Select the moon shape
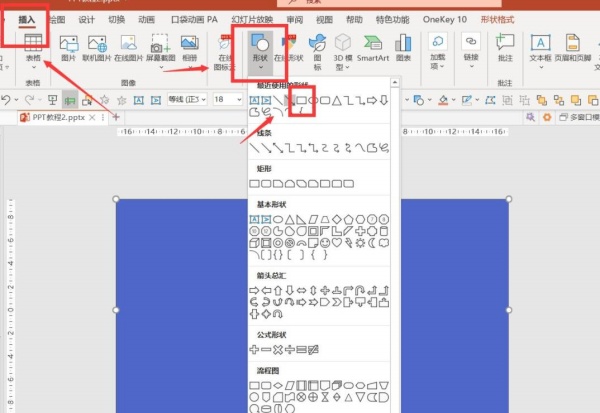 372,243
